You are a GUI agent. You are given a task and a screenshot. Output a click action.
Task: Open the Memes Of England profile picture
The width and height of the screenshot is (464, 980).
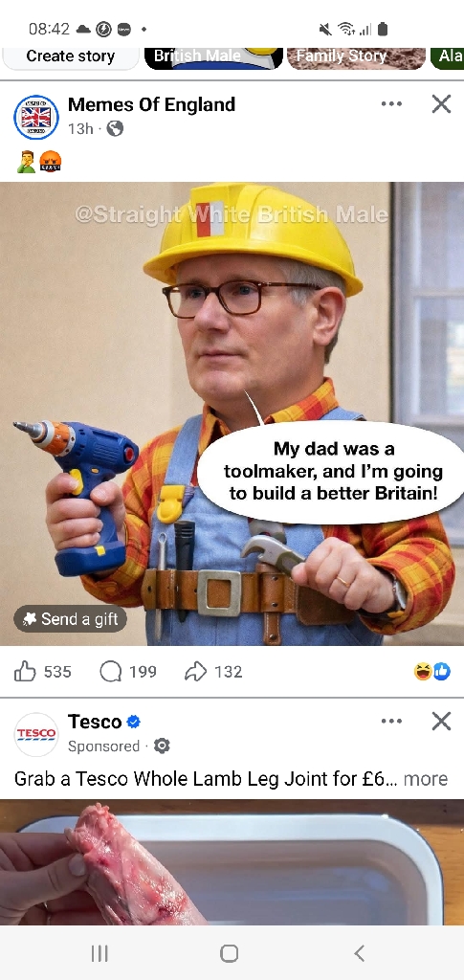point(36,117)
